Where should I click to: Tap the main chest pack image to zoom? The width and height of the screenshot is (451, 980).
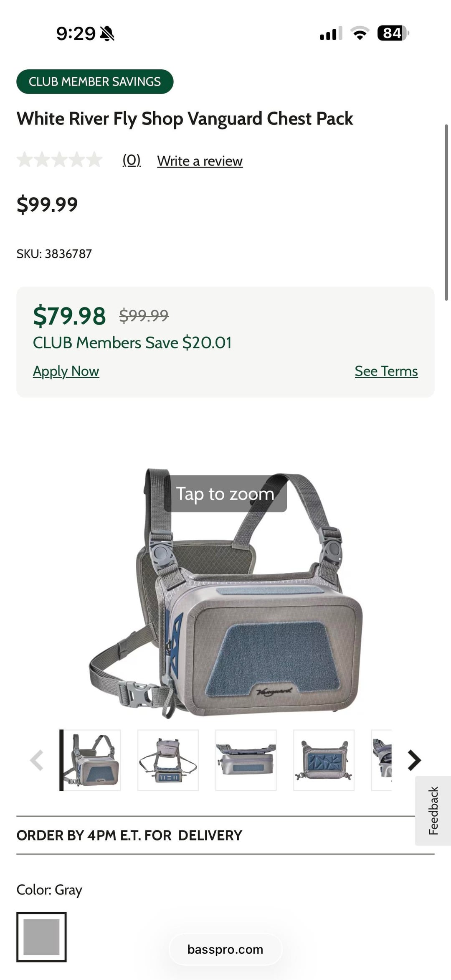click(x=225, y=593)
